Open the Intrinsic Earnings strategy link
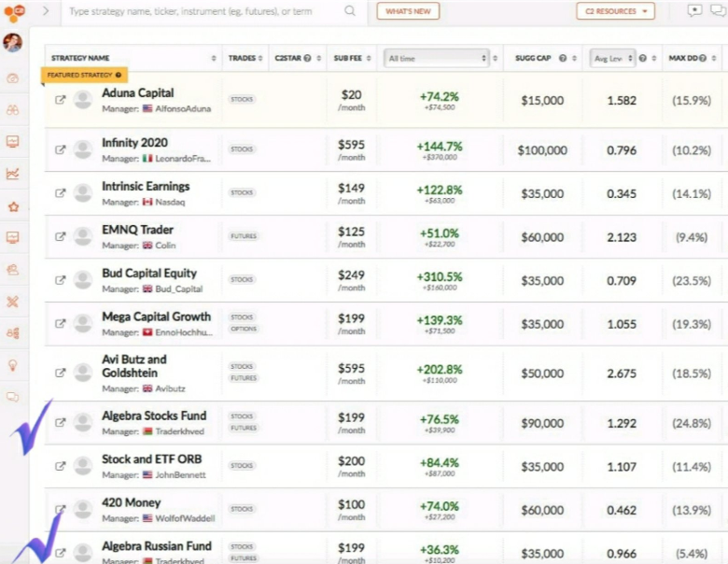Screen dimensions: 728x564 click(x=146, y=187)
